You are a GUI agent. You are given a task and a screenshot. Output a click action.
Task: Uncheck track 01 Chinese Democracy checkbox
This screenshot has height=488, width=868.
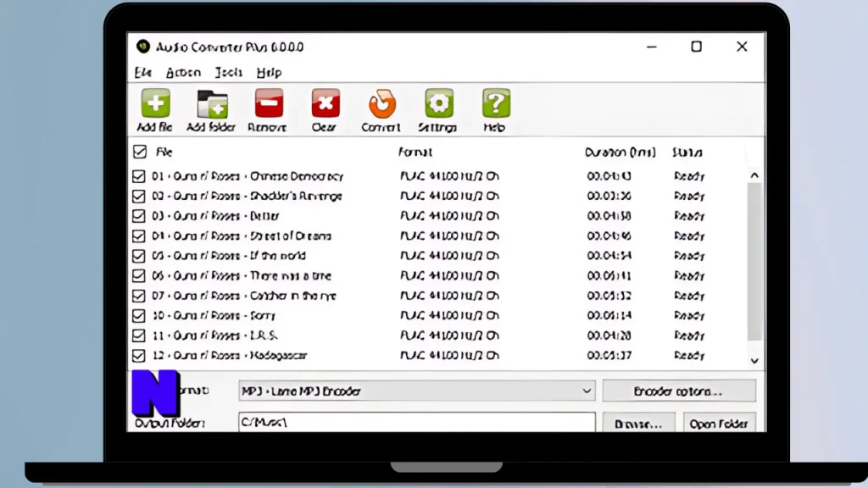(x=138, y=176)
